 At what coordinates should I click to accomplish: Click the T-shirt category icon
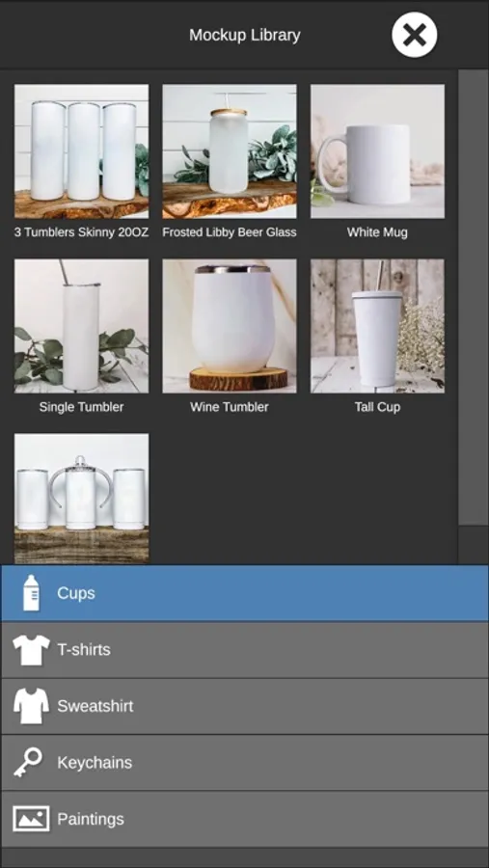coord(31,650)
